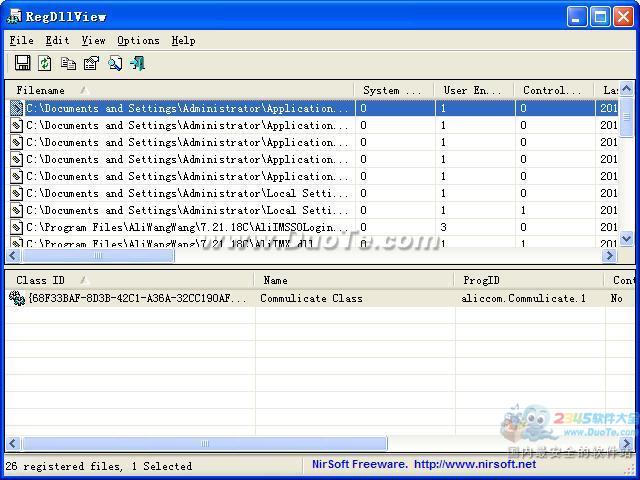Screen dimensions: 640x480
Task: Click the Exit toolbar icon
Action: (138, 63)
